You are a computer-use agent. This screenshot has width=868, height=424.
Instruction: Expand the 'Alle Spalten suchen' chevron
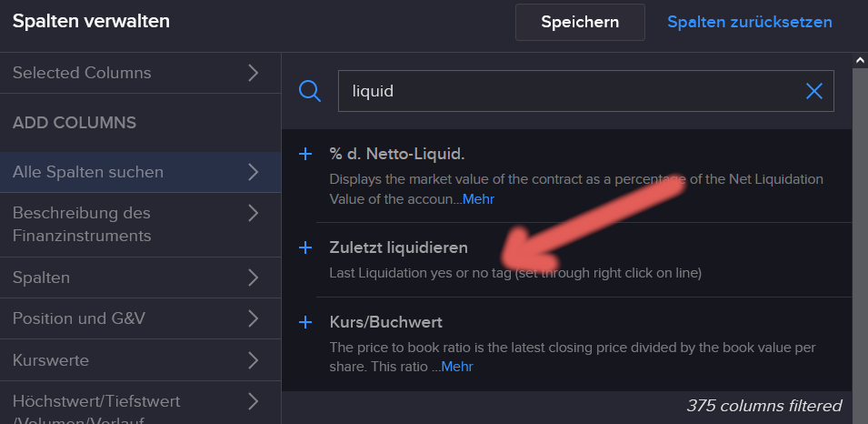pos(254,171)
